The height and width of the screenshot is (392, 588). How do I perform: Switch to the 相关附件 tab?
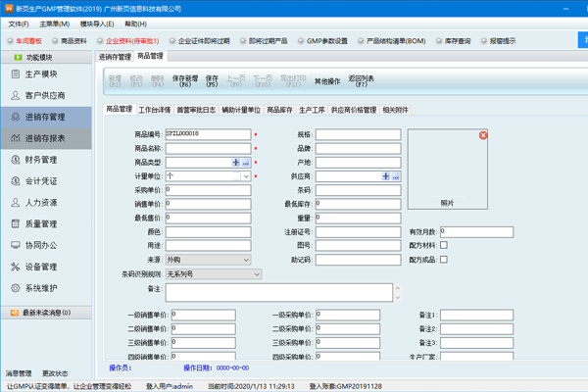[395, 110]
